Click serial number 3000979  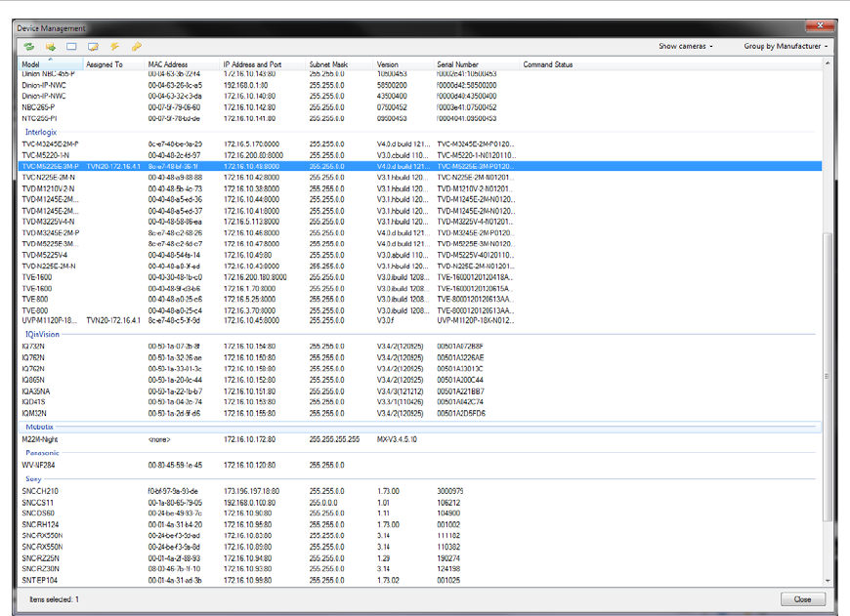click(x=450, y=491)
